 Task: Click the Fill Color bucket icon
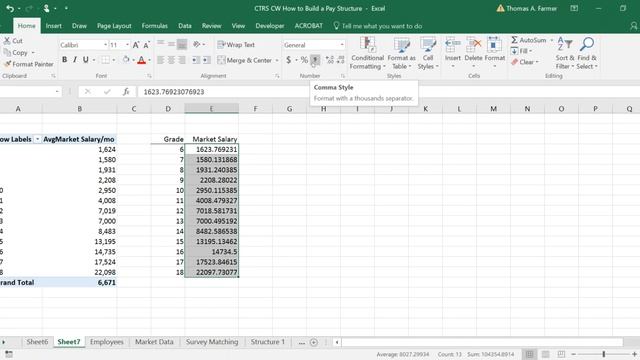[x=126, y=60]
